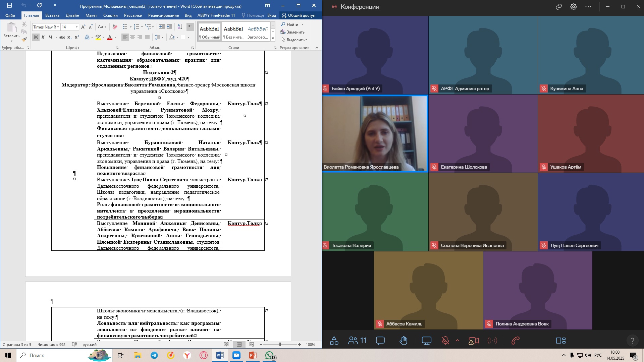Copy the conference link icon

pos(559,7)
